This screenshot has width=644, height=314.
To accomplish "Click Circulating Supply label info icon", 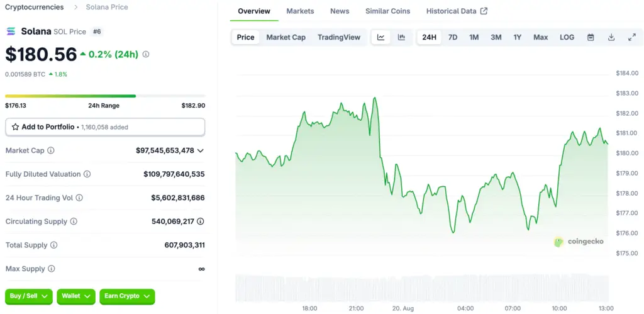I will (x=74, y=221).
